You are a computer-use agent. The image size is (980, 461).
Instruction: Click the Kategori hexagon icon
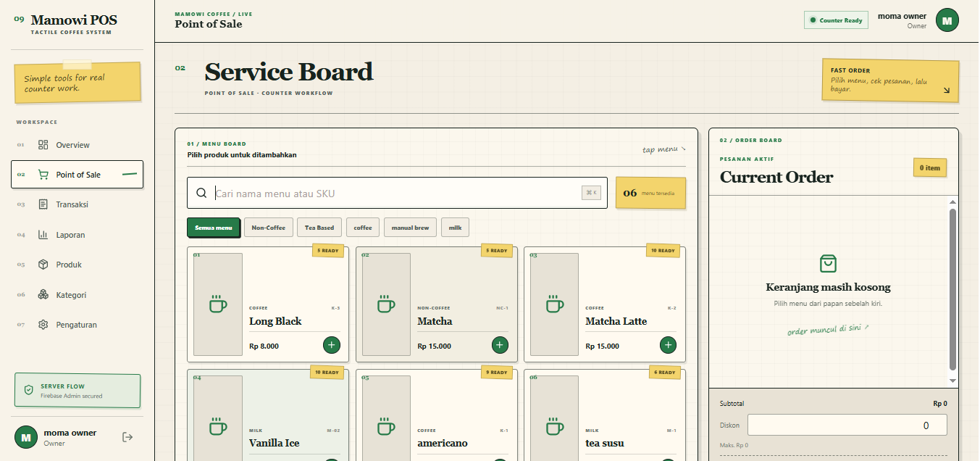tap(43, 295)
